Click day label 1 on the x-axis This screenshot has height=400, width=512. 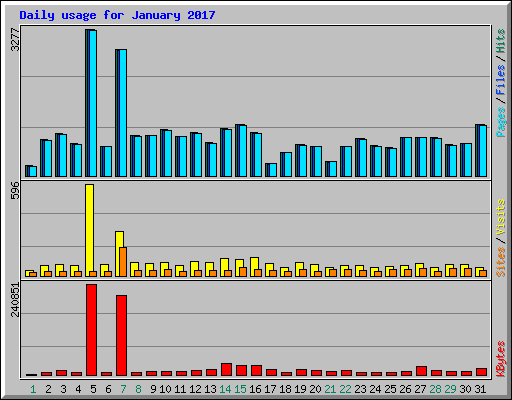33,389
